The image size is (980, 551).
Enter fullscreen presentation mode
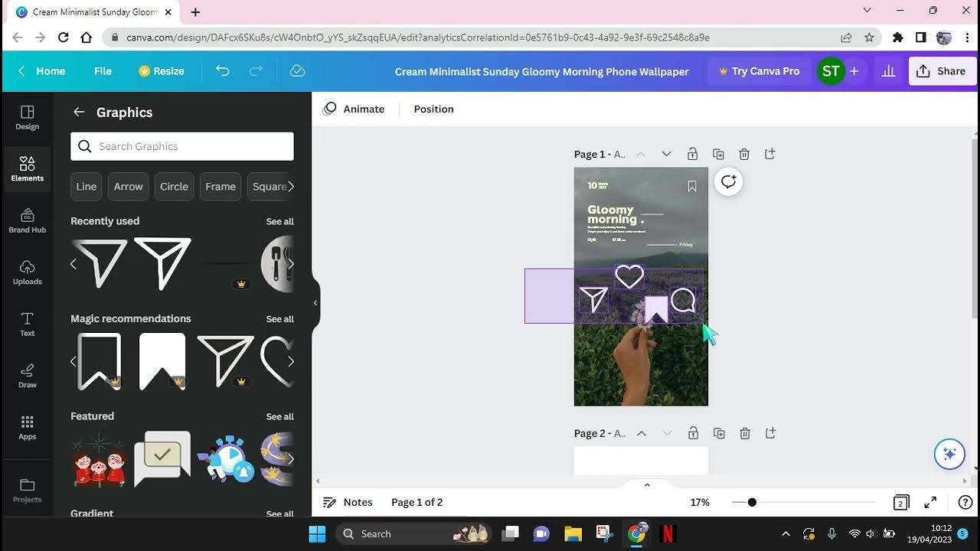coord(930,503)
